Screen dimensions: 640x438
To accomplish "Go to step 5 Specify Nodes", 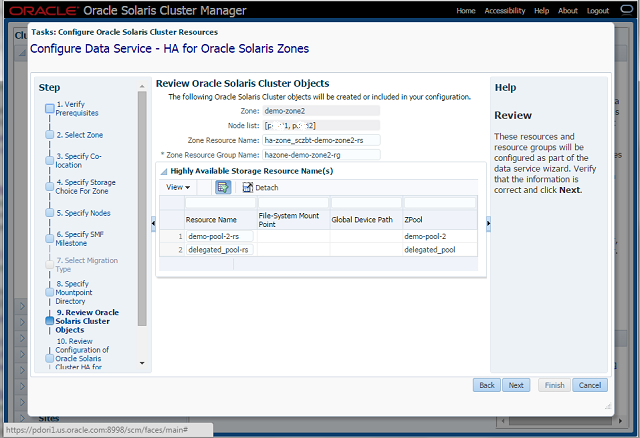I will click(x=83, y=213).
